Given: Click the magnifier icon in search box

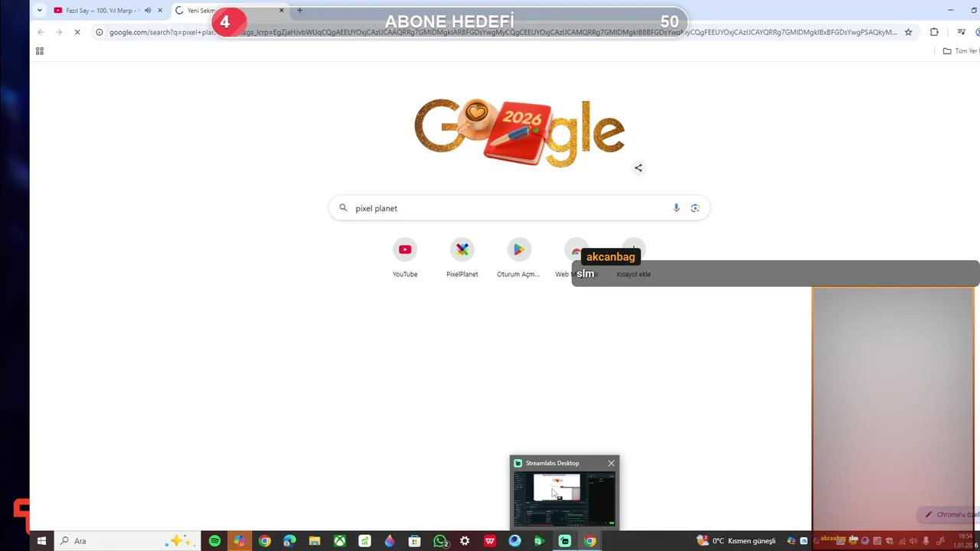Looking at the screenshot, I should (343, 208).
